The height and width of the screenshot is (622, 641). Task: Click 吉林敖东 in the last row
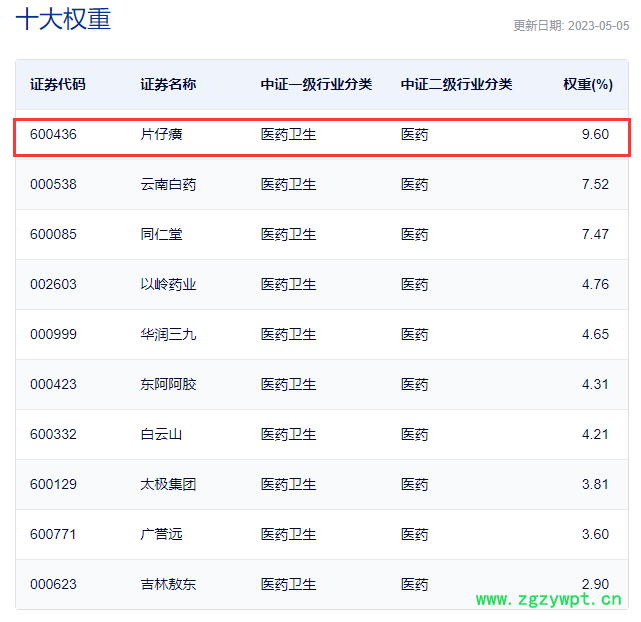(x=168, y=584)
